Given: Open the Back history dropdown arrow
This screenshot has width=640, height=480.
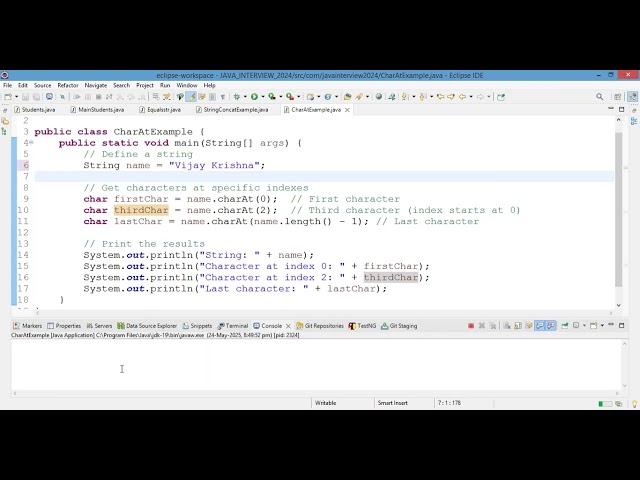Looking at the screenshot, I should tap(471, 97).
